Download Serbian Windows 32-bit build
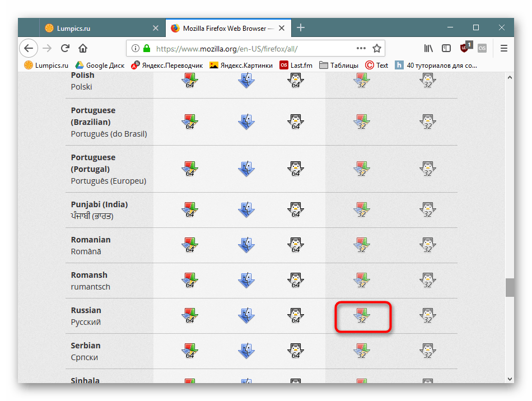 coord(362,351)
